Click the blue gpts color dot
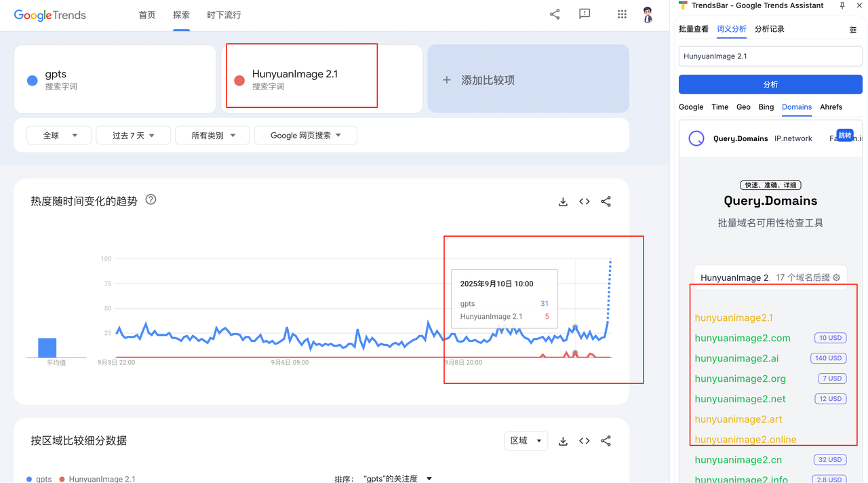This screenshot has width=868, height=483. [x=32, y=81]
